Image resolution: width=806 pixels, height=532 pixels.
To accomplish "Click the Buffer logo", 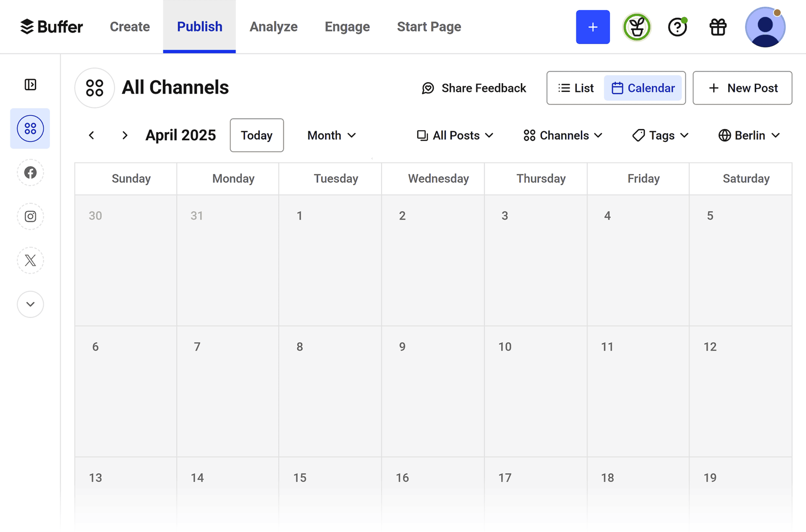I will pos(51,26).
